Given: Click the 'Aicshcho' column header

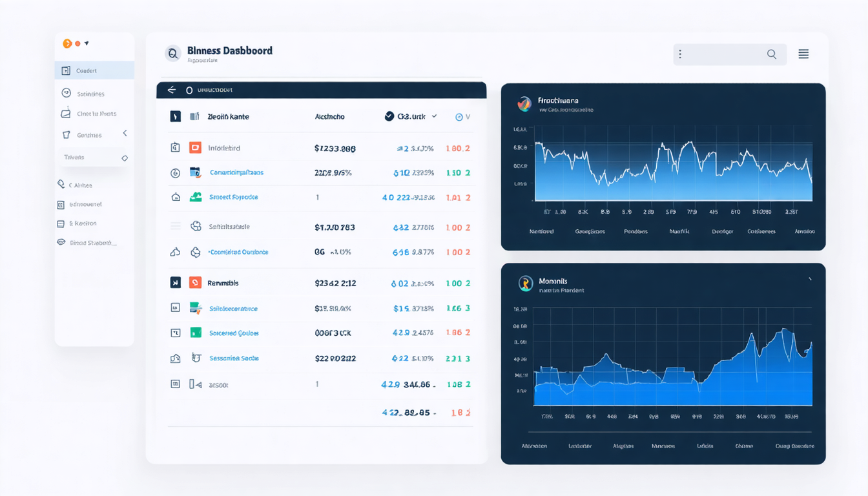Looking at the screenshot, I should tap(330, 117).
